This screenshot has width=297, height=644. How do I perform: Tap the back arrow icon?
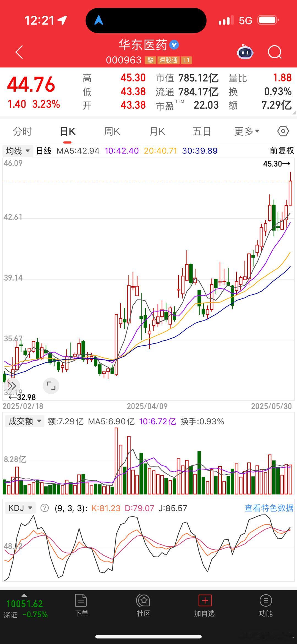pyautogui.click(x=19, y=52)
